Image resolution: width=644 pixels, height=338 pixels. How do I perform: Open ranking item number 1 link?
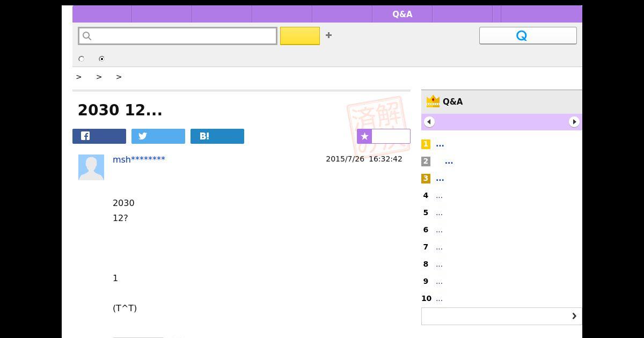tap(440, 144)
